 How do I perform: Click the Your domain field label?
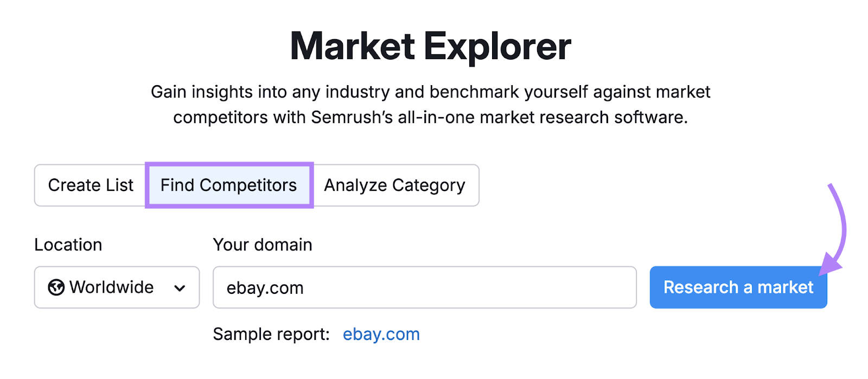[263, 245]
